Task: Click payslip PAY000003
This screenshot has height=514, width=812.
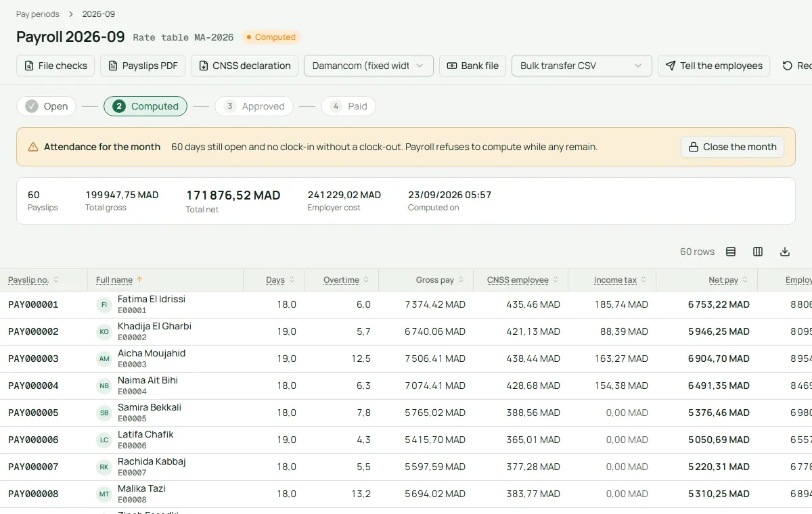Action: pos(33,359)
